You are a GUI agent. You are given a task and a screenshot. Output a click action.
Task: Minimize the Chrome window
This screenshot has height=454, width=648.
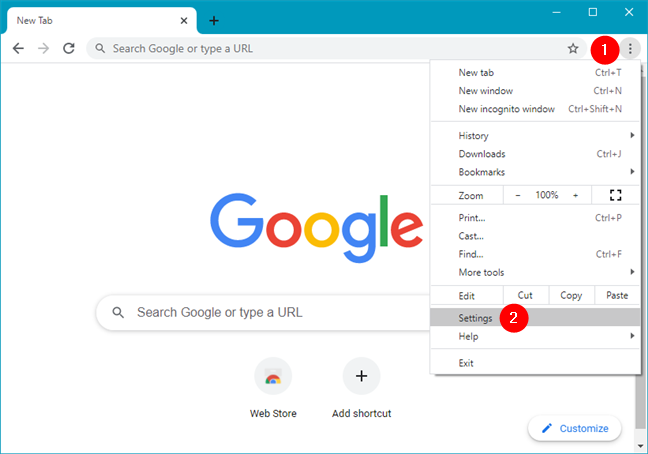coord(557,12)
